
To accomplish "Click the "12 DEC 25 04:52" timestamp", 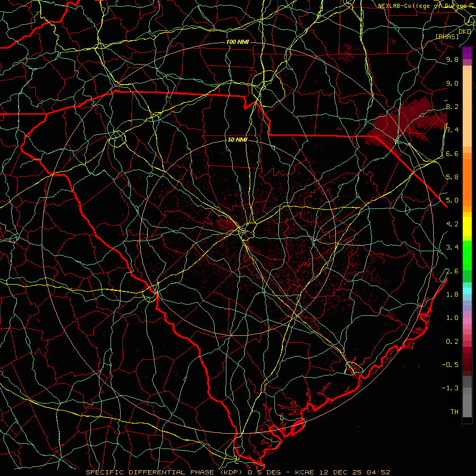I will [354, 472].
